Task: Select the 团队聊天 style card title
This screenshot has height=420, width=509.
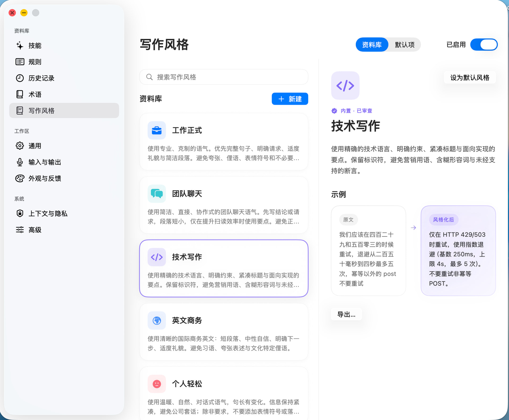Action: [x=187, y=194]
